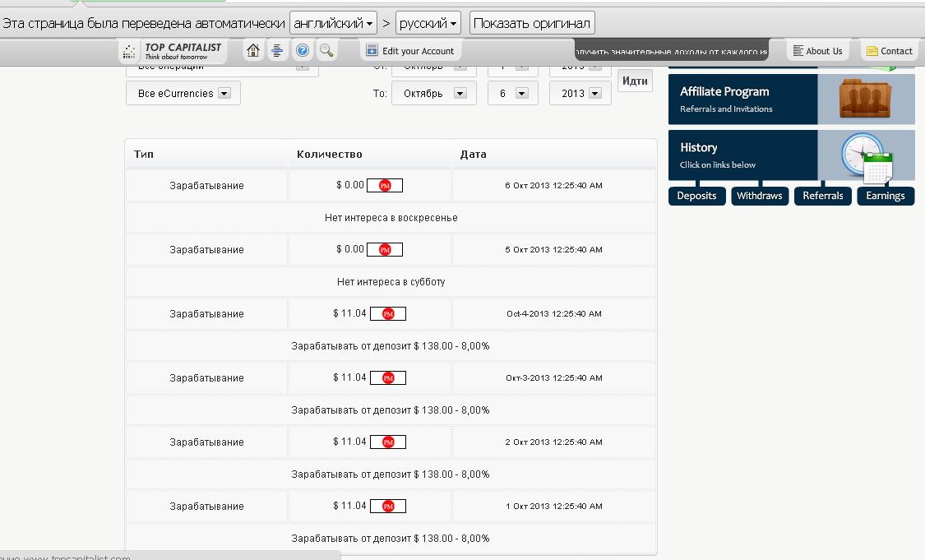This screenshot has width=925, height=560.
Task: Click the magnifying glass search icon
Action: click(326, 51)
